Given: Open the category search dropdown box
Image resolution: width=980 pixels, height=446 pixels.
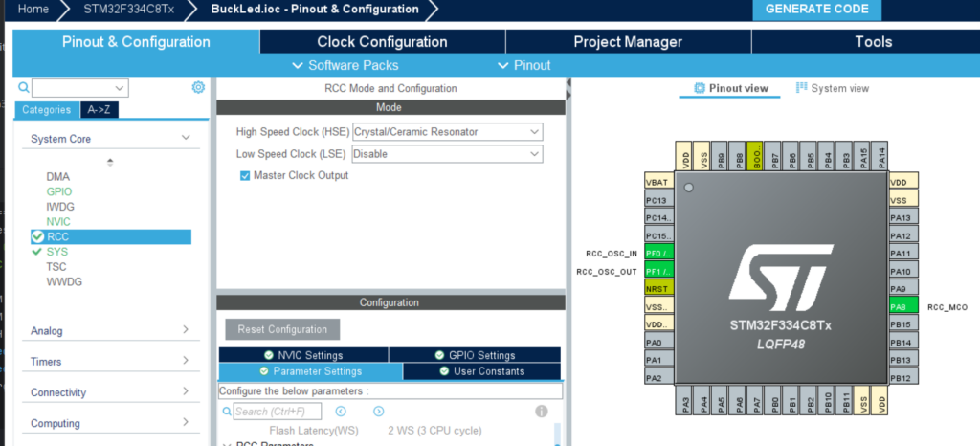Looking at the screenshot, I should coord(80,87).
